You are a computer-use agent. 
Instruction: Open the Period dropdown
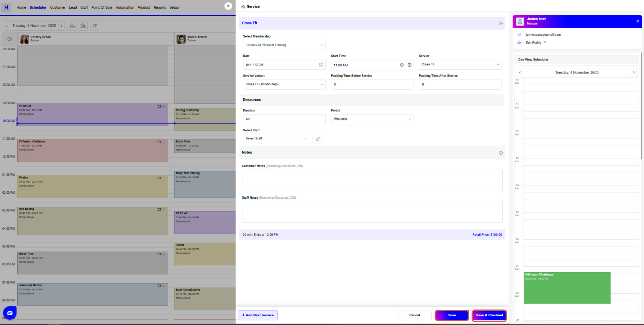[372, 119]
